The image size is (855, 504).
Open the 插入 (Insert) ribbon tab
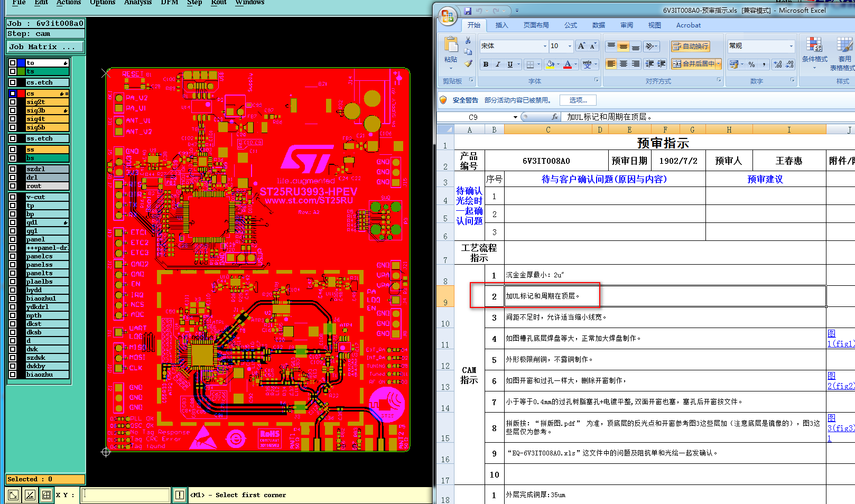[501, 25]
